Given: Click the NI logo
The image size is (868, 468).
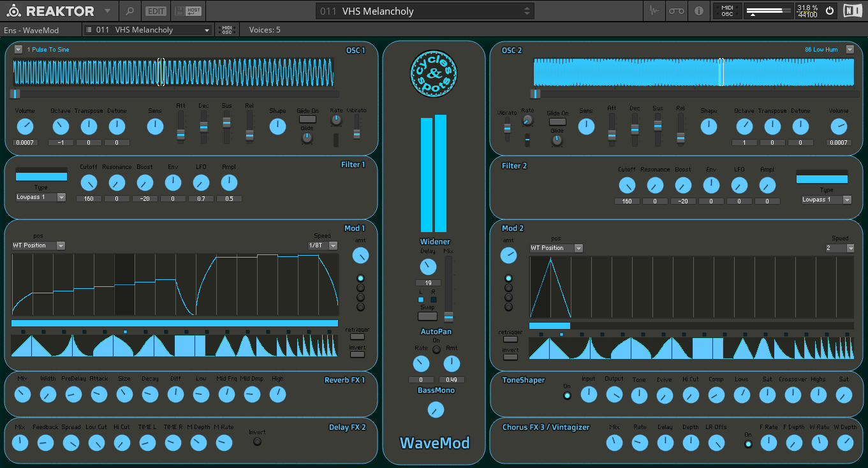Looking at the screenshot, I should point(851,11).
